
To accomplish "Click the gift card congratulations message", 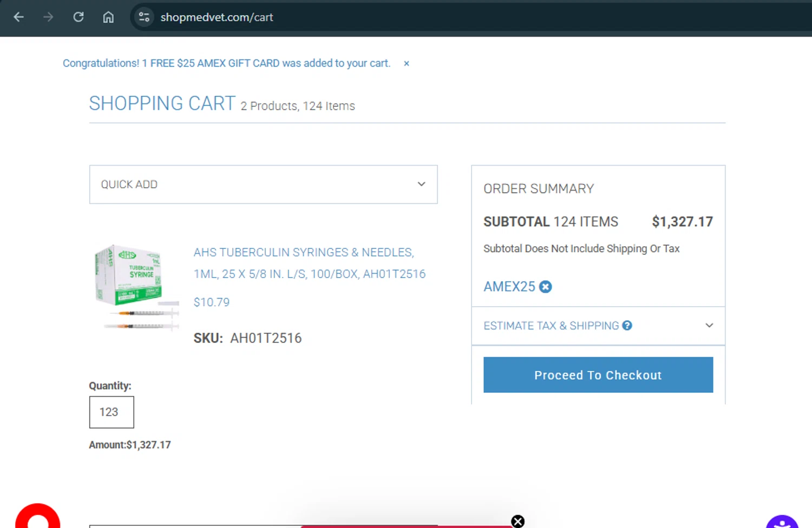I will click(226, 63).
